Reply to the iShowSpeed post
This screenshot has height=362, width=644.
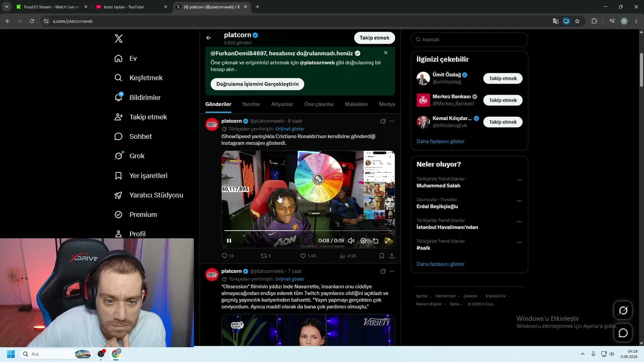(227, 256)
